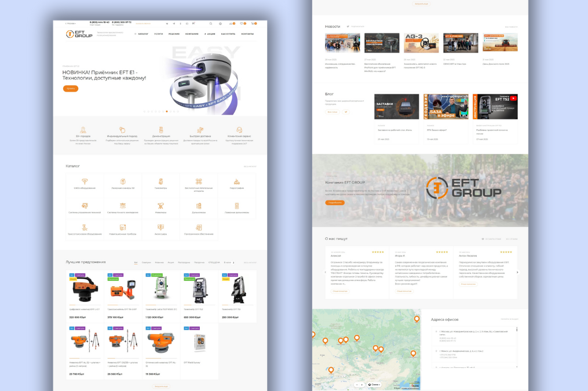Select the precision farming category icon

(x=123, y=206)
